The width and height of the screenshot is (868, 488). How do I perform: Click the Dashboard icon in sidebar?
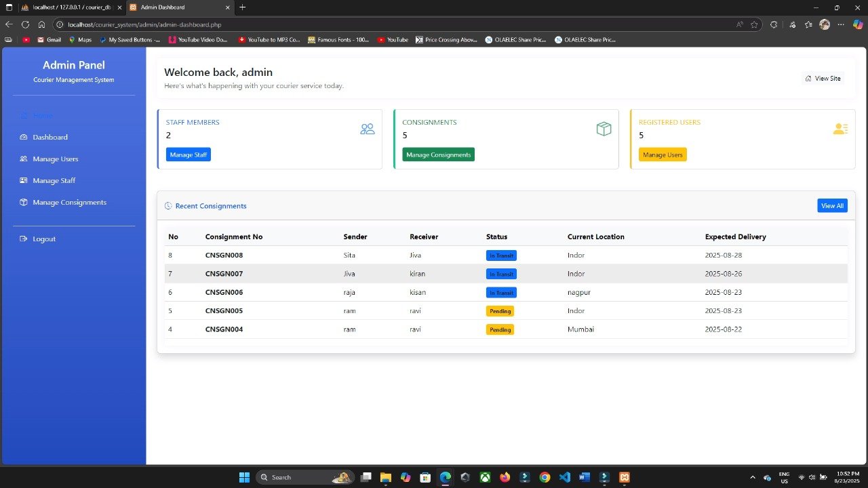[x=24, y=137]
